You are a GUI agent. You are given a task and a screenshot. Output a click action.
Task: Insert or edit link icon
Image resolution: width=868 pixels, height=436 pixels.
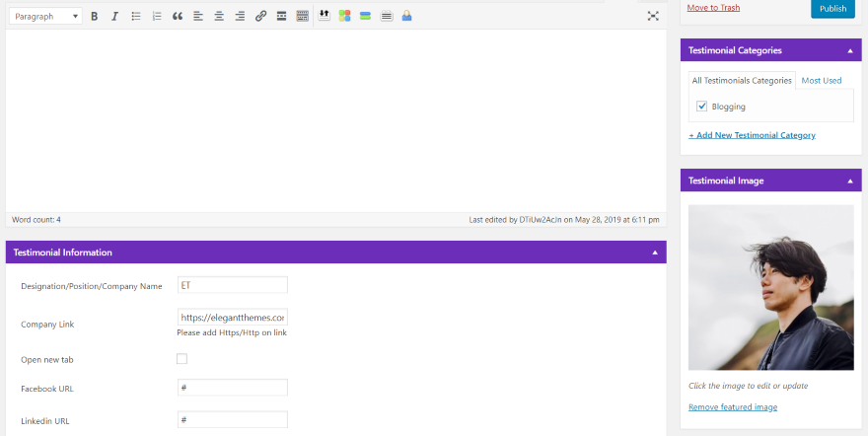tap(260, 16)
